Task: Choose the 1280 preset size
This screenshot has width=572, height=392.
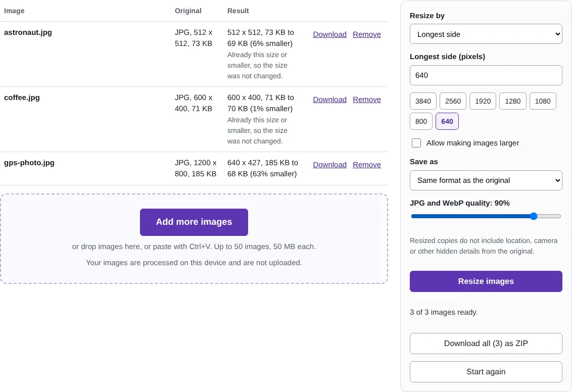Action: [x=512, y=101]
